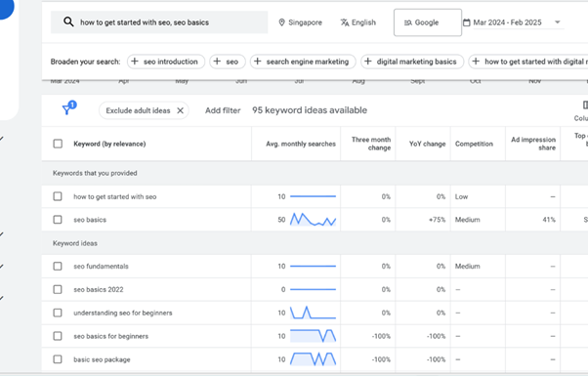Click plus icon for how to get started with digital
The image size is (588, 377).
pyautogui.click(x=476, y=62)
